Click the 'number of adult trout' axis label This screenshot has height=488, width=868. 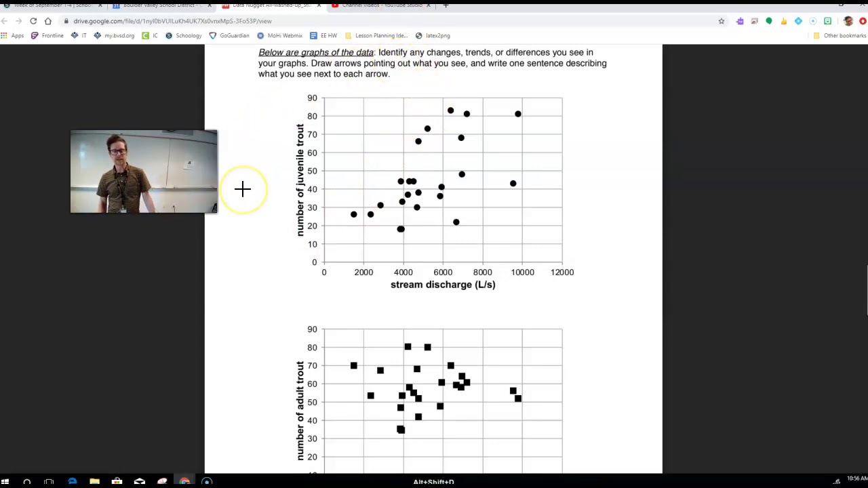tap(300, 411)
